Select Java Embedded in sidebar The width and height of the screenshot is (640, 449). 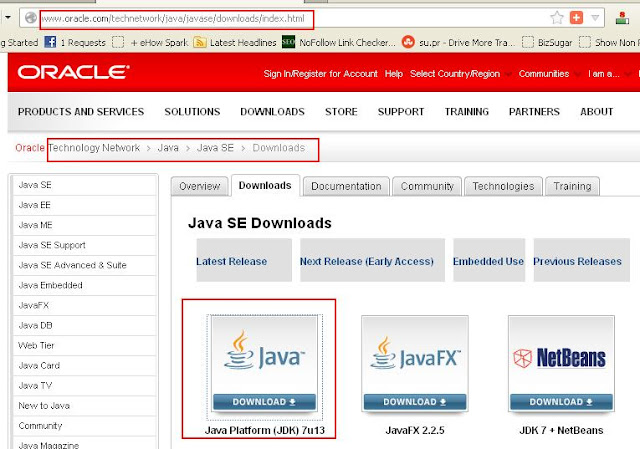coord(85,285)
